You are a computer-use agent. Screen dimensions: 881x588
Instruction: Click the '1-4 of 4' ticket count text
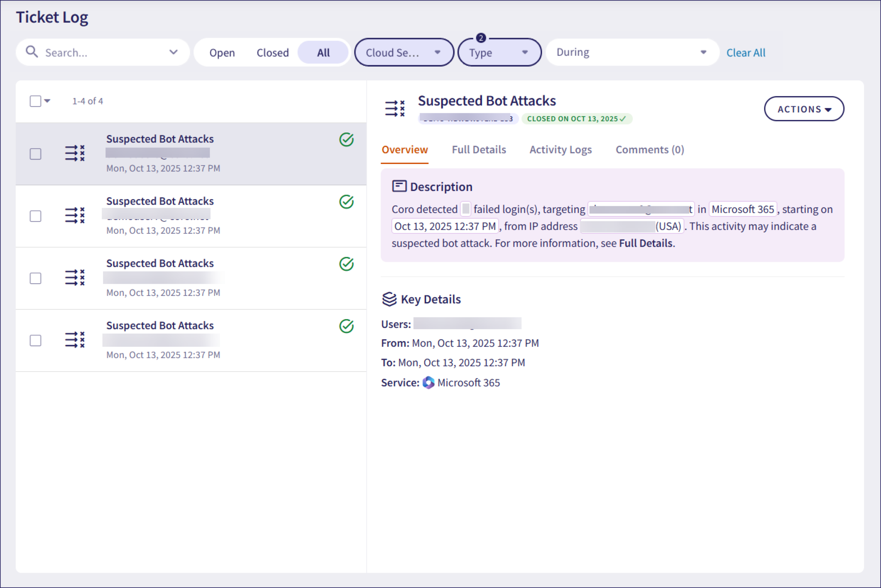87,101
